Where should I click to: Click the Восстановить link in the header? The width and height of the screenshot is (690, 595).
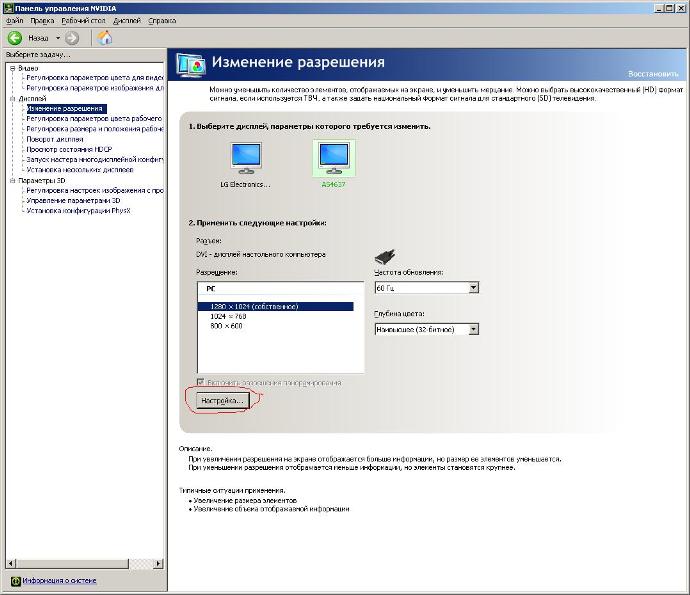[654, 75]
